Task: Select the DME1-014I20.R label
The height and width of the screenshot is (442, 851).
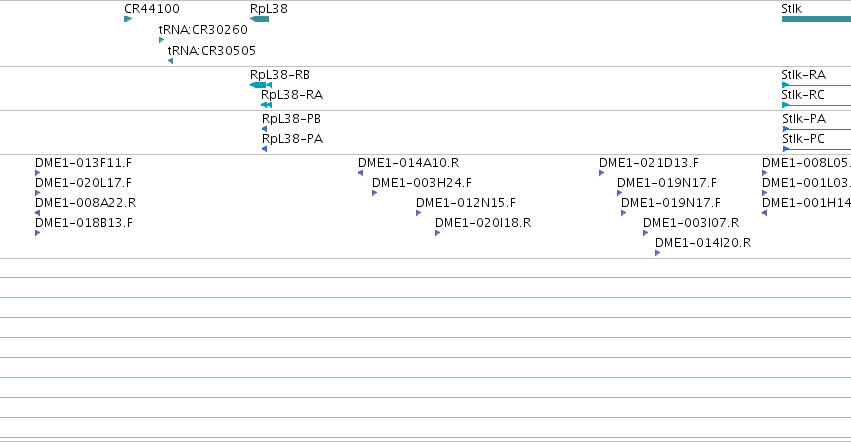Action: 703,243
